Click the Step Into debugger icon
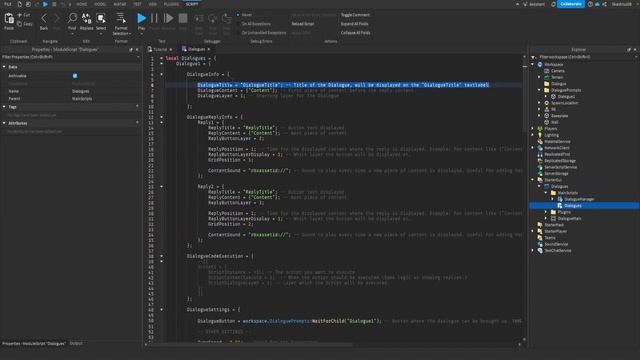 [x=199, y=18]
